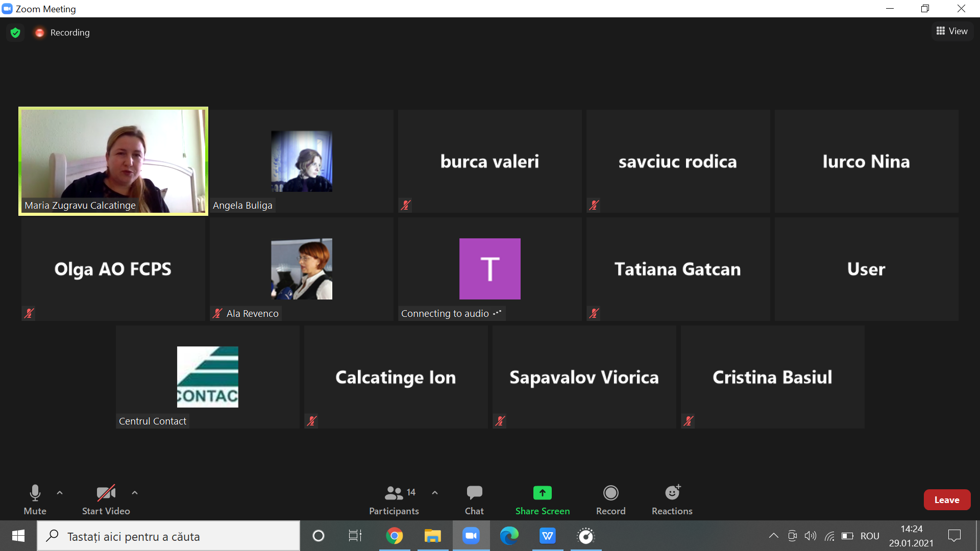Click the Share Screen icon
Viewport: 980px width, 551px height.
coord(542,493)
